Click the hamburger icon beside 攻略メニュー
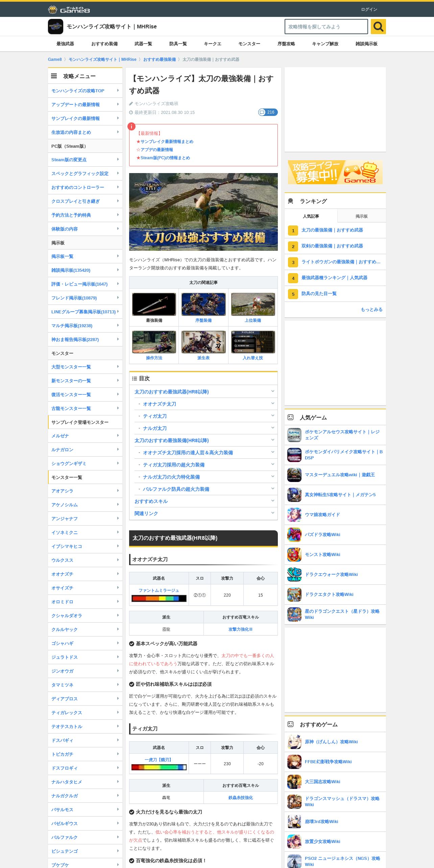The width and height of the screenshot is (434, 868). pyautogui.click(x=54, y=76)
